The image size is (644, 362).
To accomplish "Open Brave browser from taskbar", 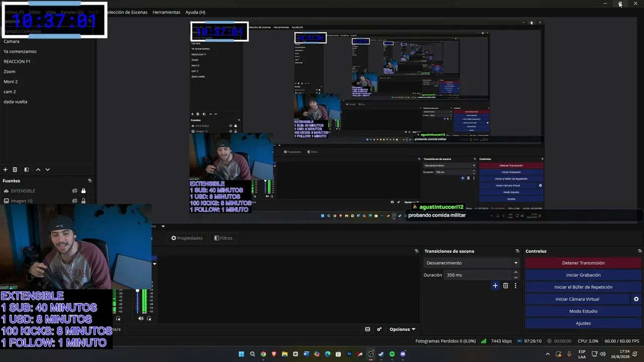I will (274, 354).
